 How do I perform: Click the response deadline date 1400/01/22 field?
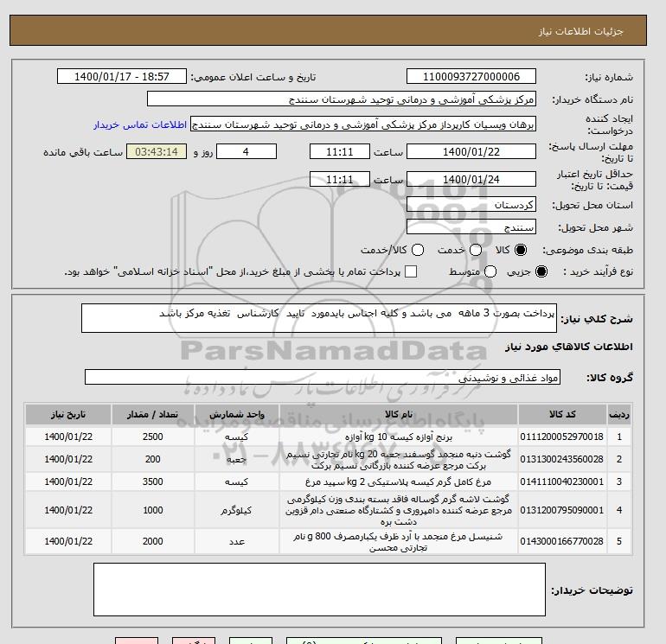coord(471,151)
